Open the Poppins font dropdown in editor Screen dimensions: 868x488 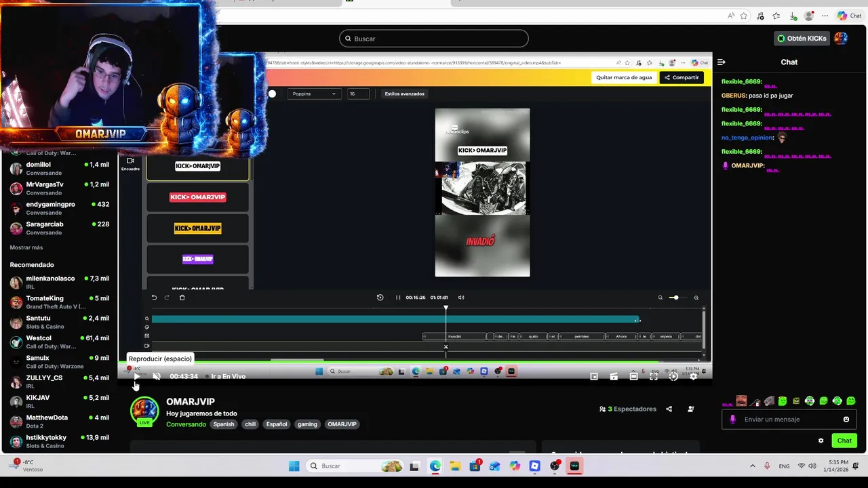(314, 94)
